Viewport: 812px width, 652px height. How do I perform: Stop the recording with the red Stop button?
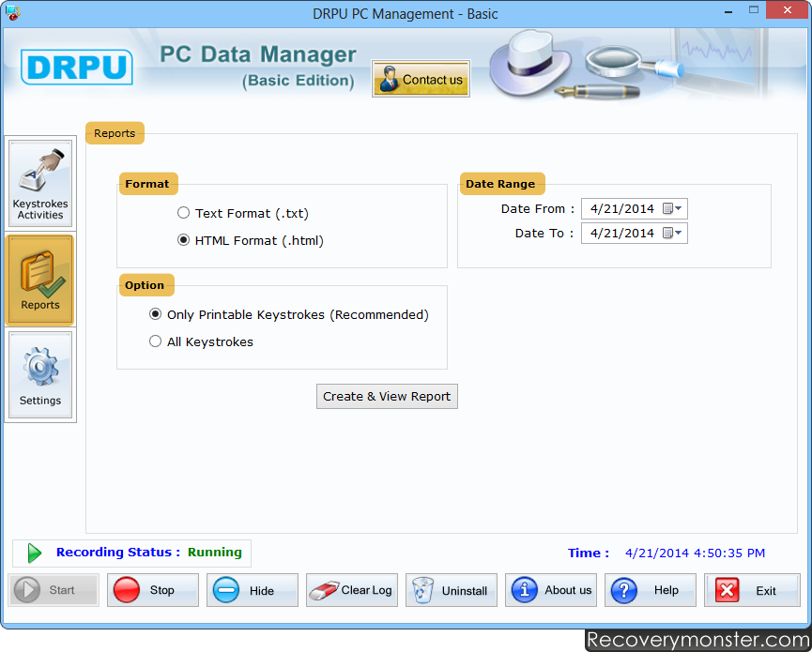[x=153, y=590]
